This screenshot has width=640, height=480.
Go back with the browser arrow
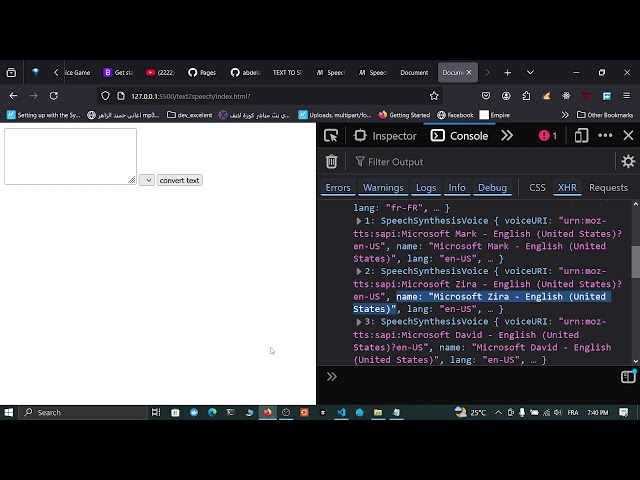(13, 96)
